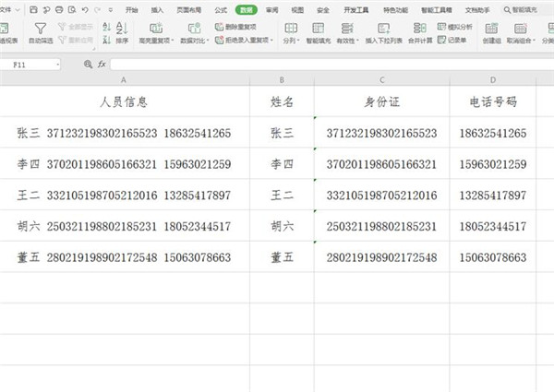Switch to the Home (开始) tab

tap(132, 10)
